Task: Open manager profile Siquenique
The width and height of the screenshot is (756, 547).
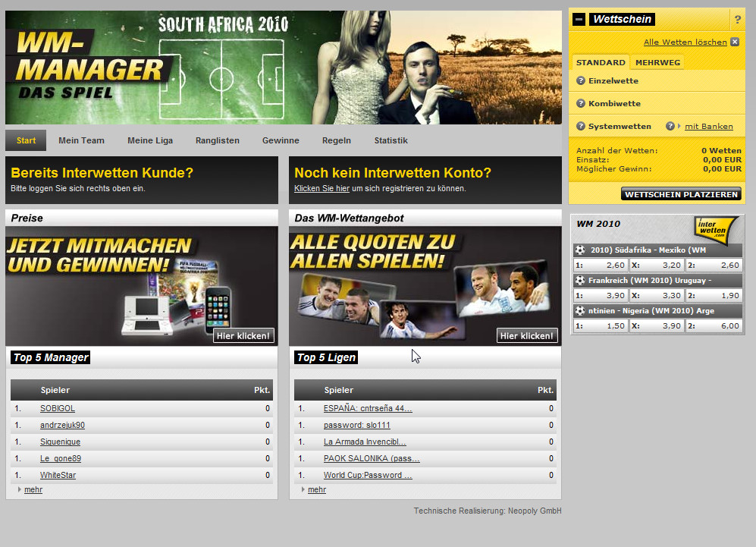Action: [x=60, y=442]
